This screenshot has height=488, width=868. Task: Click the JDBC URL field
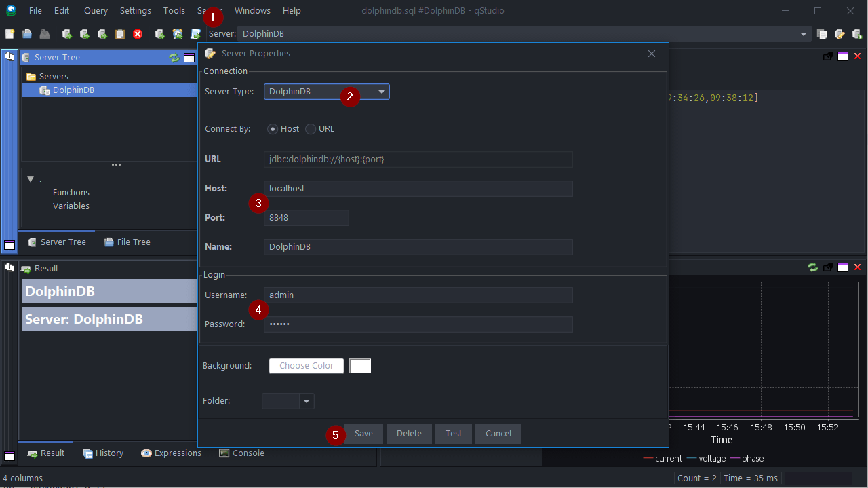[418, 159]
